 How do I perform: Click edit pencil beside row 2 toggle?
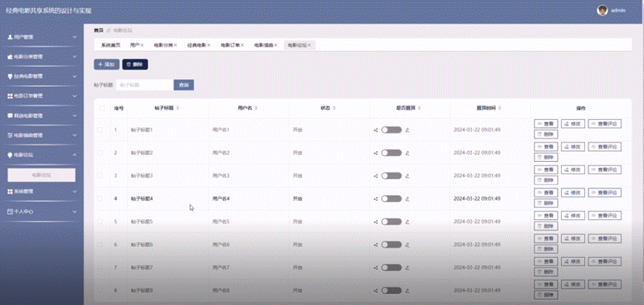coord(407,152)
